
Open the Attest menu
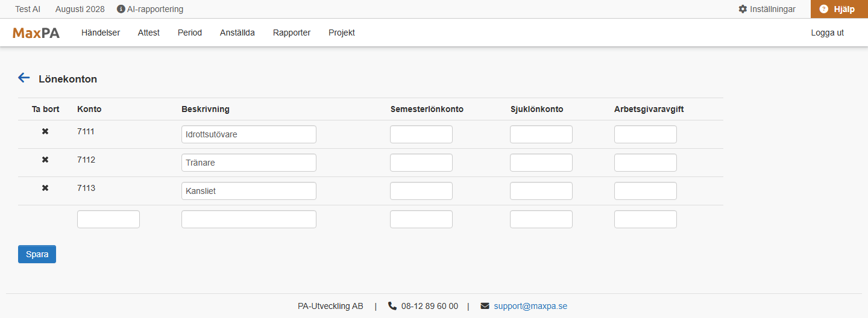coord(149,33)
